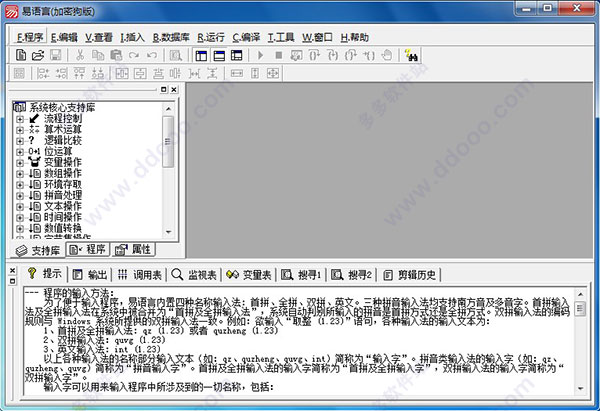Expand the 流程控制 tree node

(20, 119)
